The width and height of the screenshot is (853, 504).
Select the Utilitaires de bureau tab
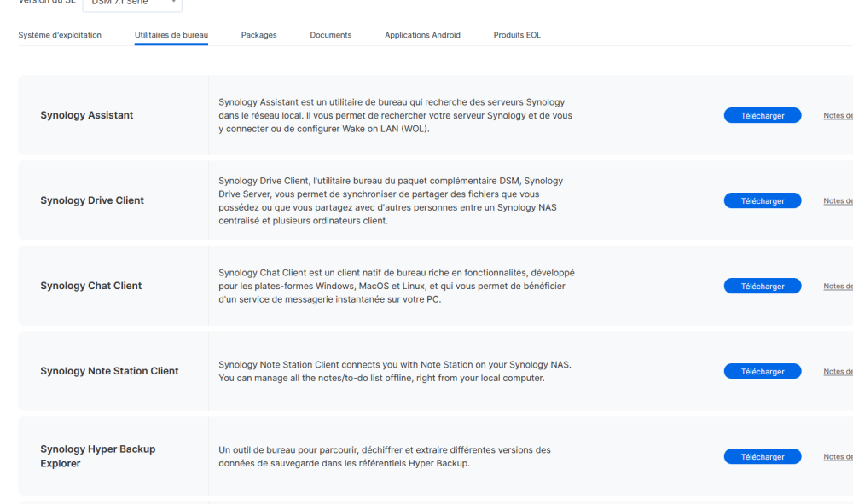[171, 35]
